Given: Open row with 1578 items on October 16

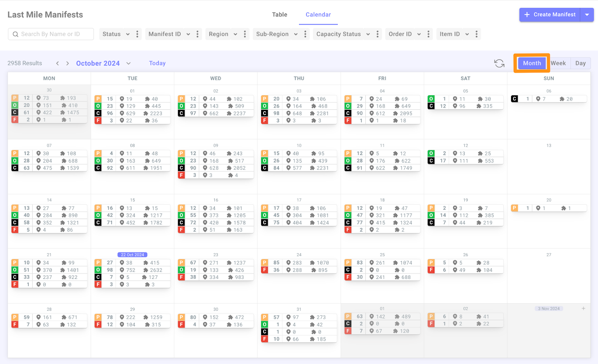Looking at the screenshot, I should point(216,223).
